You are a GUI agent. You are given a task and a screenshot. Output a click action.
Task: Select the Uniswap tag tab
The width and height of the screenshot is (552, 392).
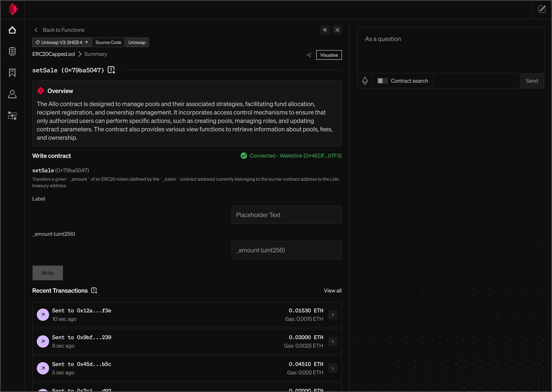pyautogui.click(x=137, y=42)
